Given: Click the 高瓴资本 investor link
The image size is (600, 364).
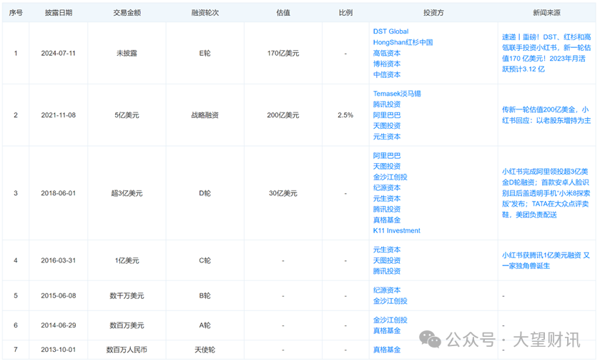Looking at the screenshot, I should [x=387, y=53].
